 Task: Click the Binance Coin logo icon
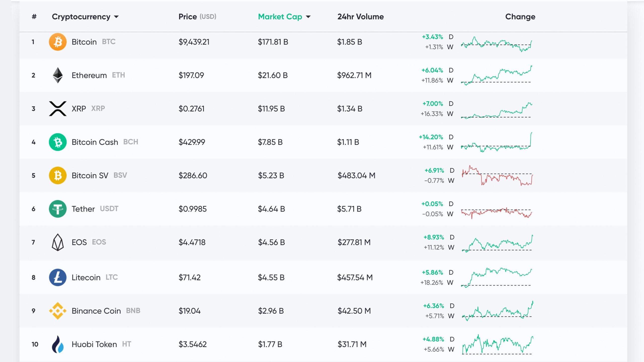[58, 311]
